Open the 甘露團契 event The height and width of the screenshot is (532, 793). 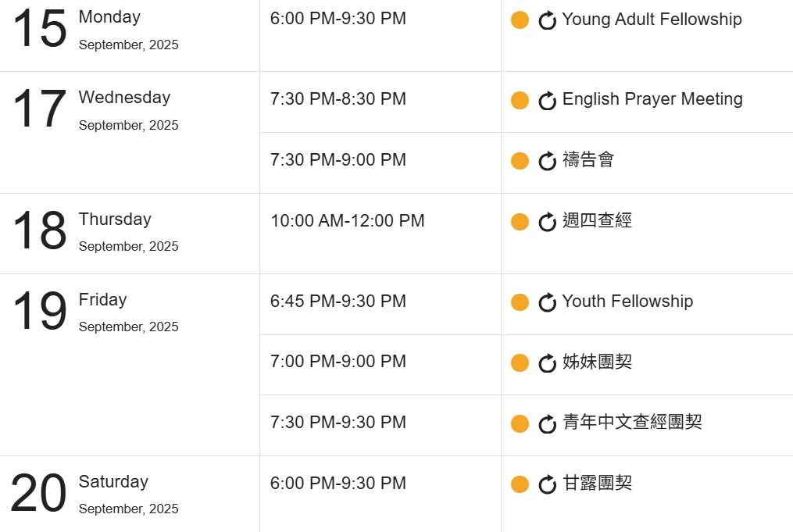pyautogui.click(x=597, y=483)
